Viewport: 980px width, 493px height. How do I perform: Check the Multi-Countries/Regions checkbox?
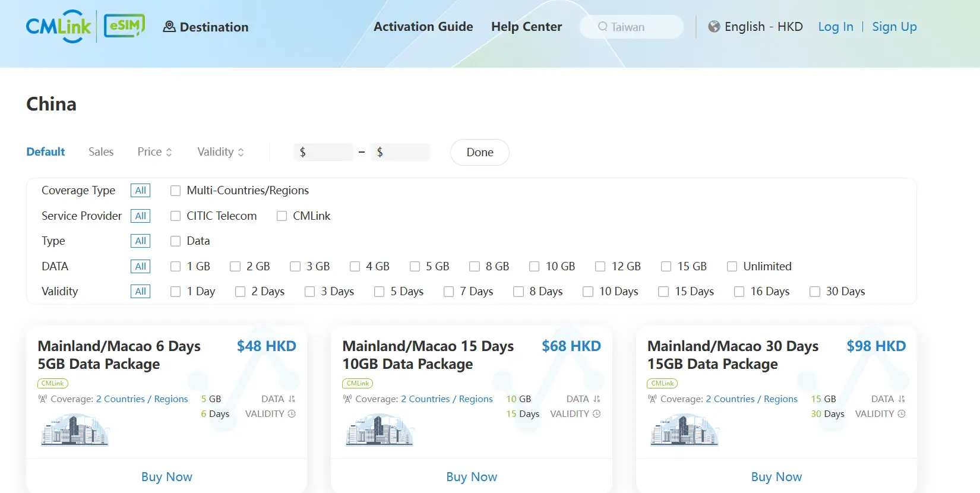point(175,191)
